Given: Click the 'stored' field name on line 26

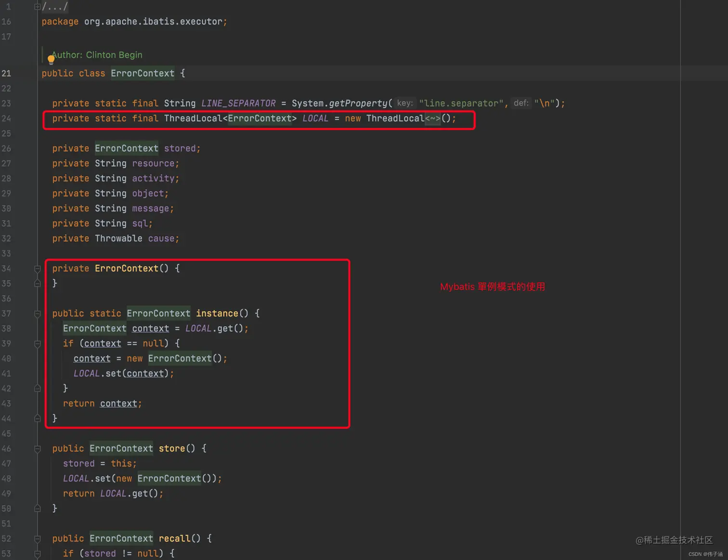Looking at the screenshot, I should click(180, 148).
